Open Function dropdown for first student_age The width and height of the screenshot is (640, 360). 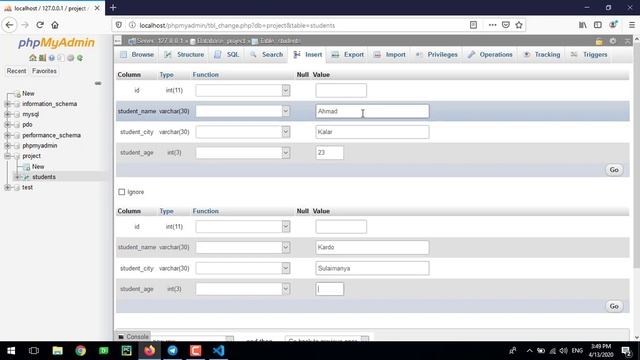(243, 153)
